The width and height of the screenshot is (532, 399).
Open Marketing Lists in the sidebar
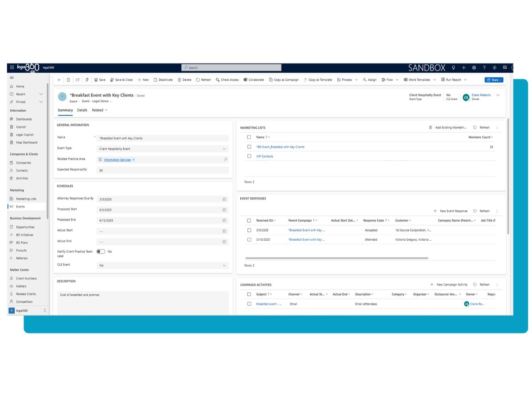click(26, 199)
